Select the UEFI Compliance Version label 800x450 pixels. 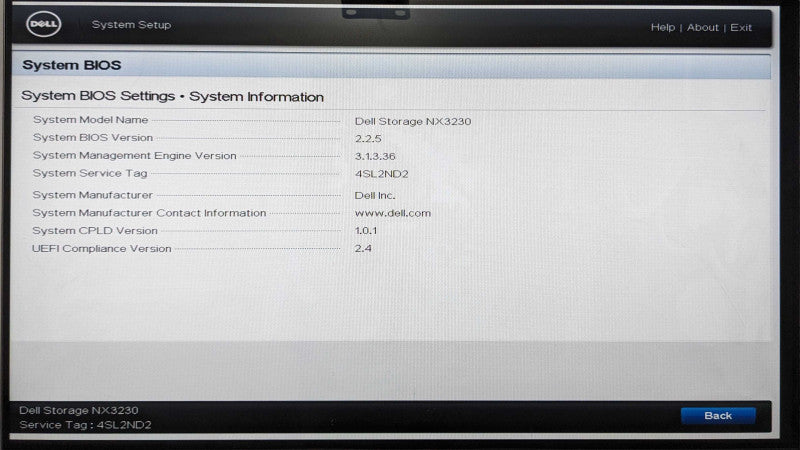click(102, 248)
